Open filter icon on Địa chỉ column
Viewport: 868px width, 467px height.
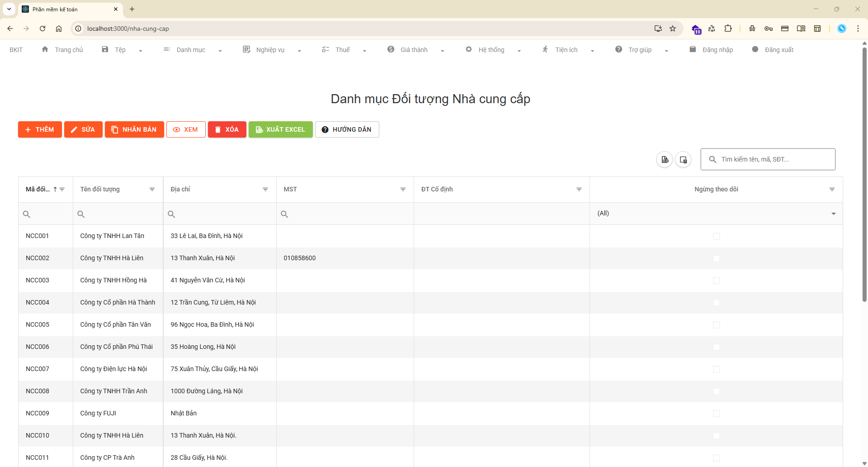(x=265, y=190)
